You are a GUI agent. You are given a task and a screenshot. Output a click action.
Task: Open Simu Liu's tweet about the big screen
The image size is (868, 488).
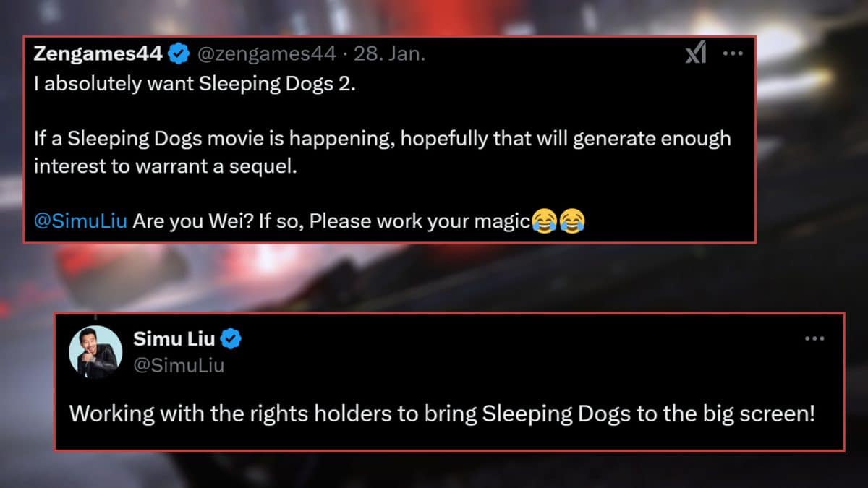(x=442, y=414)
